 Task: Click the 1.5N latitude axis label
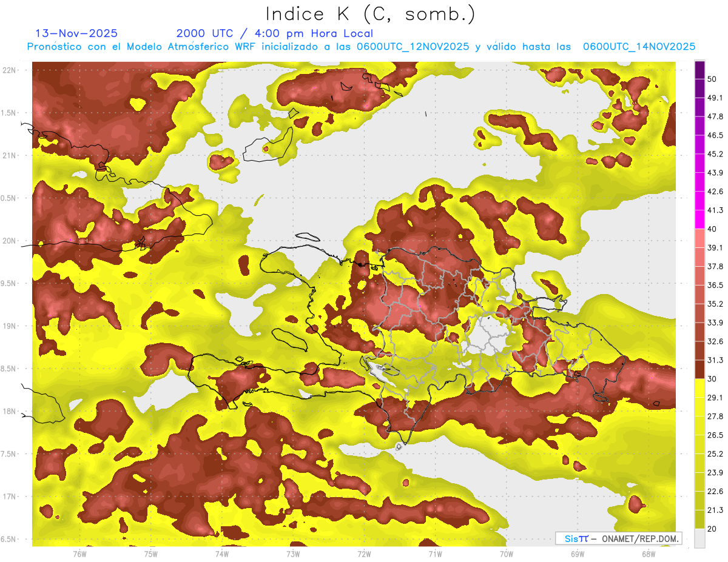point(8,113)
